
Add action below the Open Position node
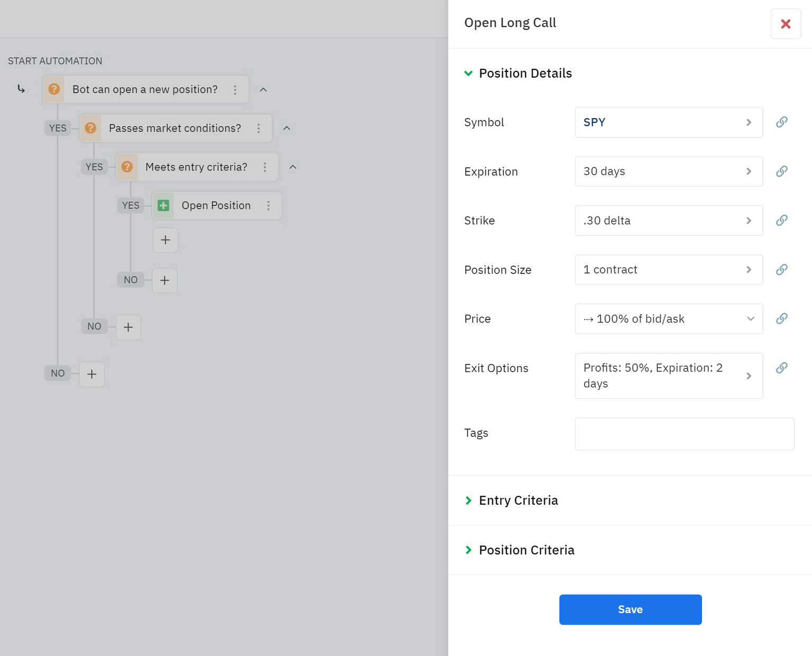[x=165, y=240]
